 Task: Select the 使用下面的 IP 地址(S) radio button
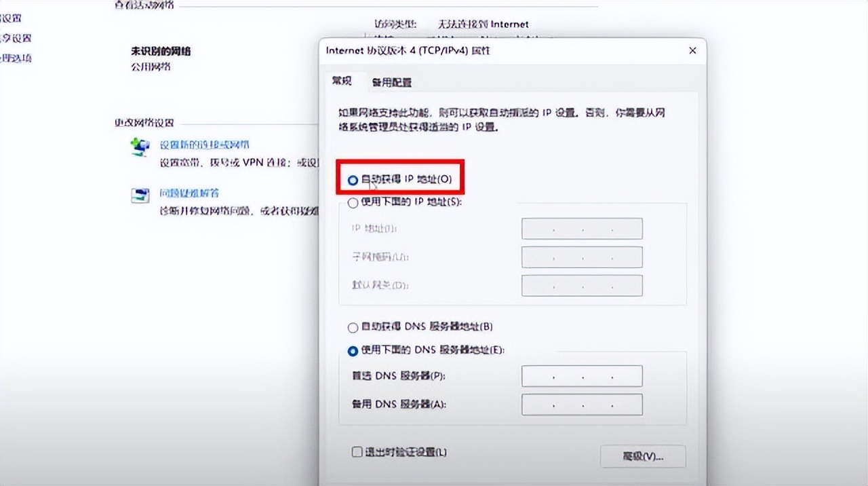point(353,202)
